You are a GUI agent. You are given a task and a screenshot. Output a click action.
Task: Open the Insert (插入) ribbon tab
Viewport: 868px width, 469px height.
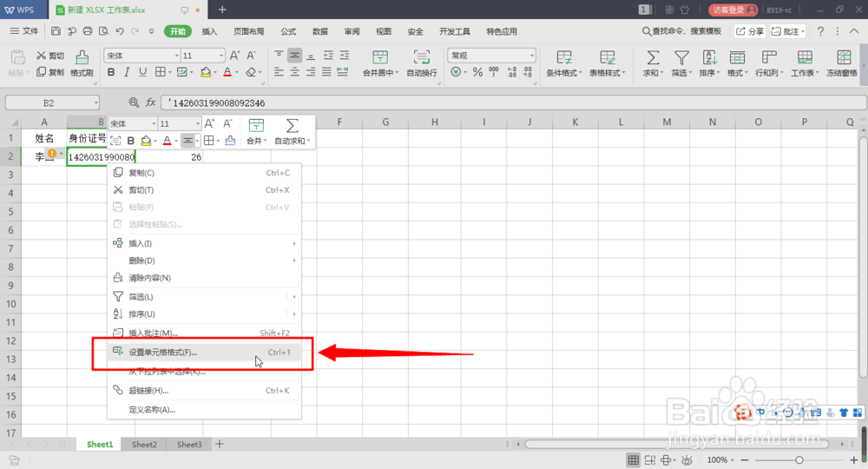coord(209,31)
